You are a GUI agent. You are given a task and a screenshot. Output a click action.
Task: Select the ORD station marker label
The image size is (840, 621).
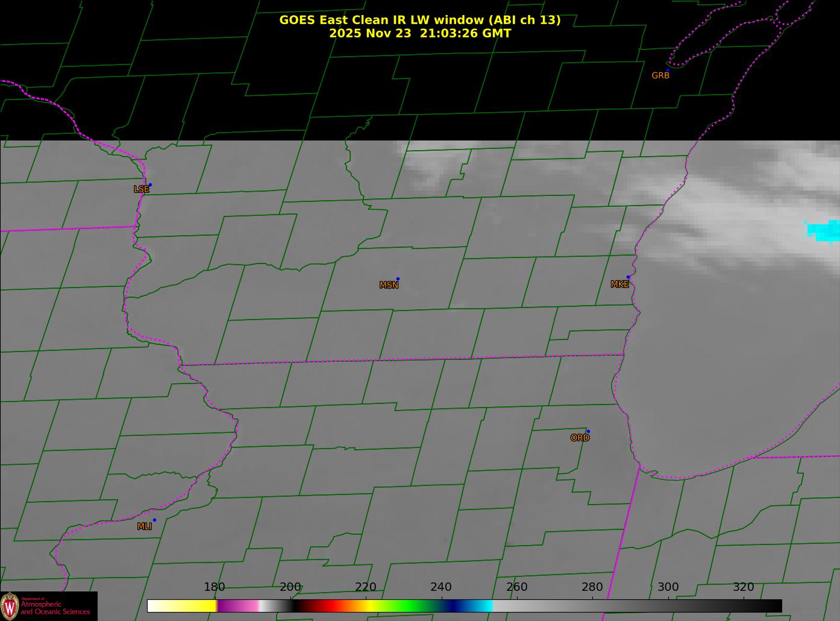(580, 438)
